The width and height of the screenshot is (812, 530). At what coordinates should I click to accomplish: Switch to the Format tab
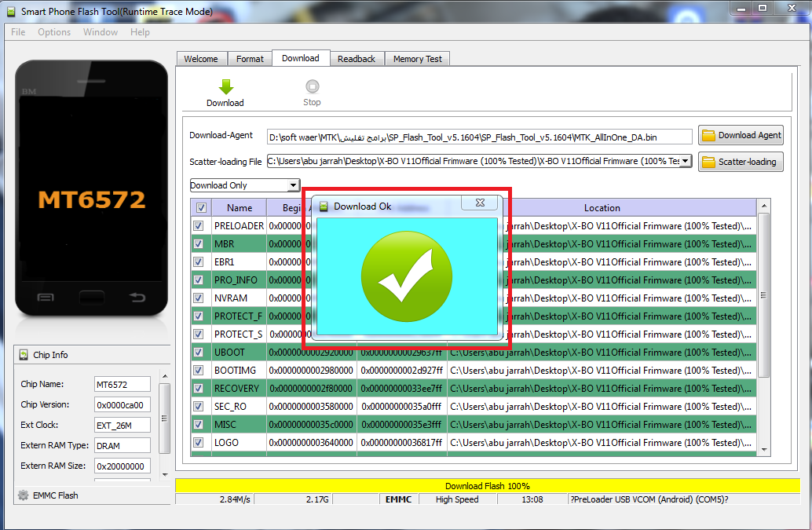(251, 59)
